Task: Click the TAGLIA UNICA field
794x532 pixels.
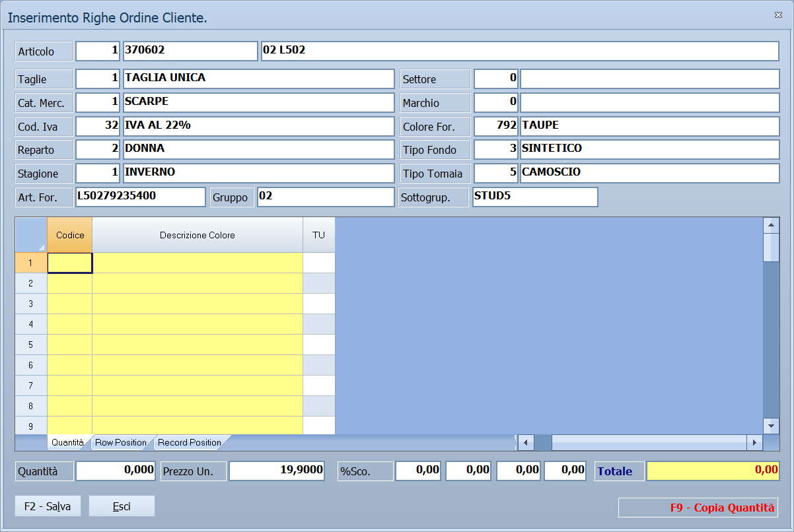Action: [259, 79]
